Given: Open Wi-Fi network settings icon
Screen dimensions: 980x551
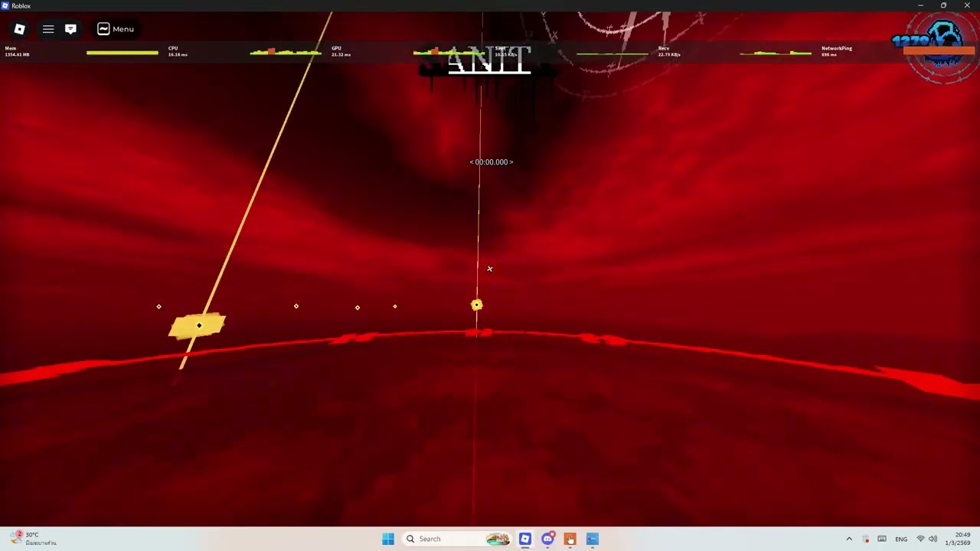Looking at the screenshot, I should click(x=920, y=539).
